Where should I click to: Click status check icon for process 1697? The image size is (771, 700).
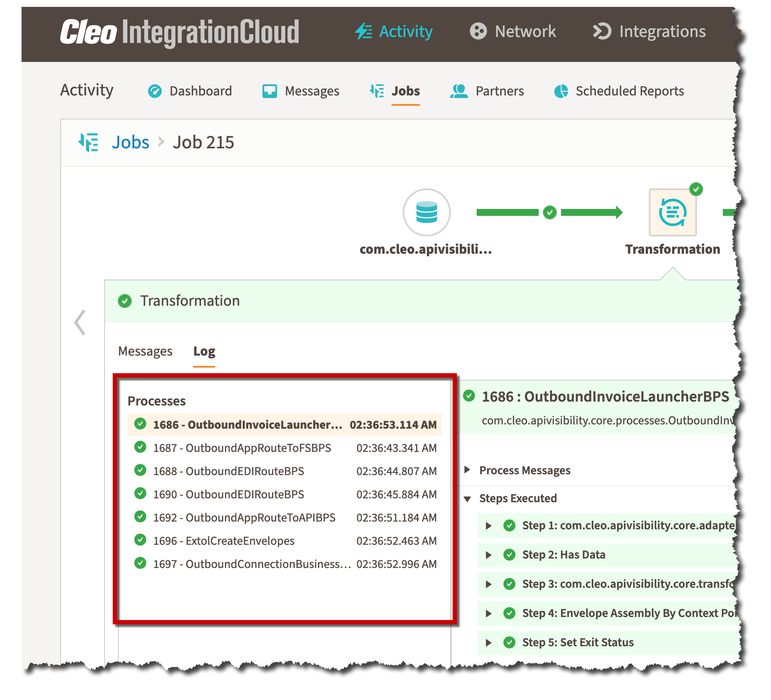[140, 563]
